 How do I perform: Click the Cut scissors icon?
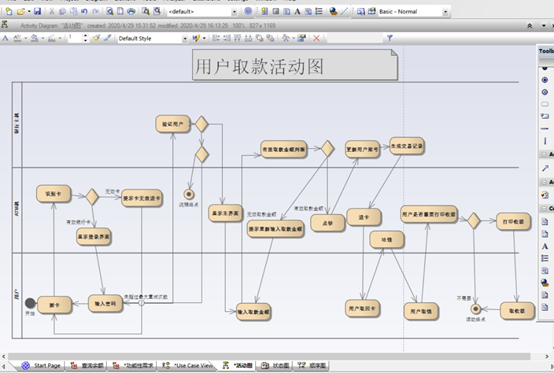[x=52, y=11]
